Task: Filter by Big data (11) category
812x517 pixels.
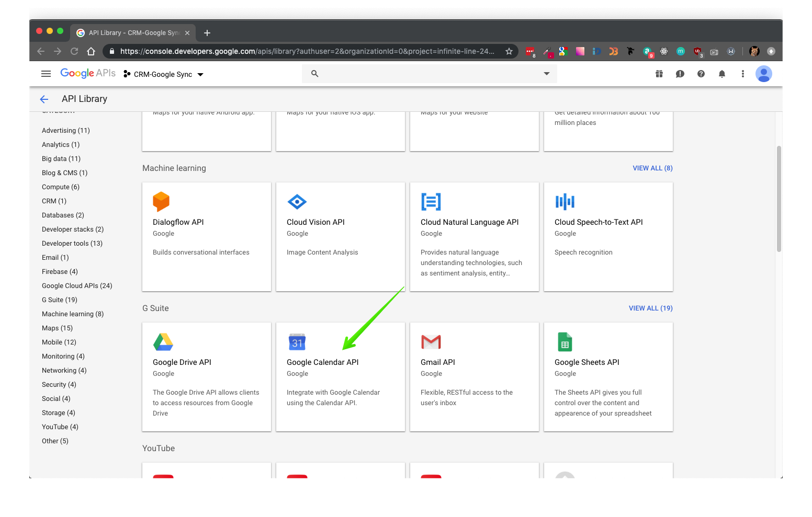Action: point(61,159)
